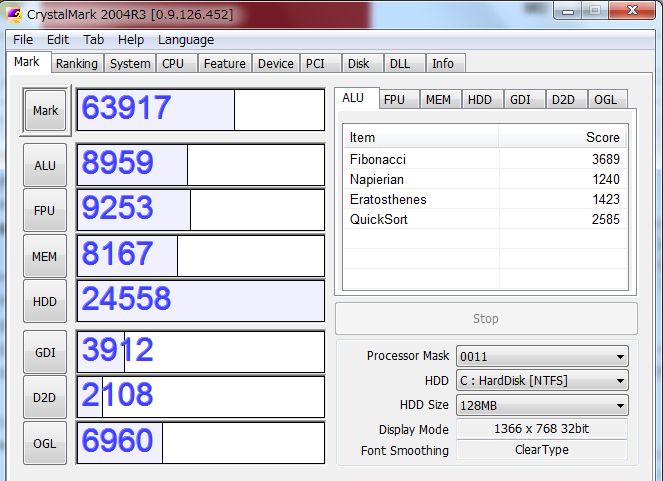Screen dimensions: 663x481
Task: Start the FPU benchmark test
Action: click(45, 211)
